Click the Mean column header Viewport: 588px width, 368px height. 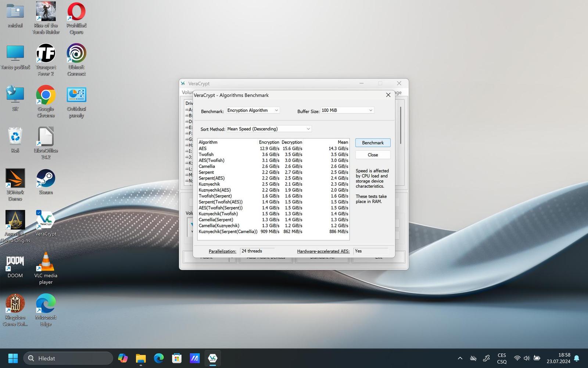(343, 142)
